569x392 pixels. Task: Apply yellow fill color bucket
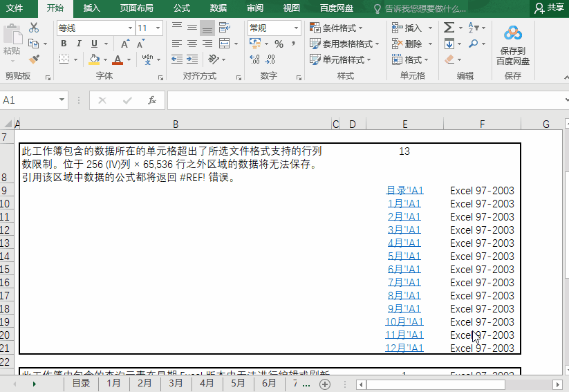[94, 59]
